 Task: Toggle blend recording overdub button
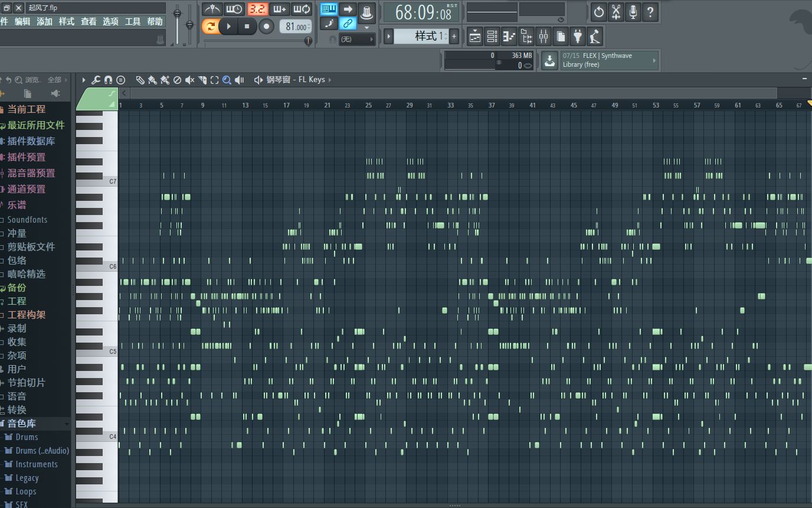point(280,9)
